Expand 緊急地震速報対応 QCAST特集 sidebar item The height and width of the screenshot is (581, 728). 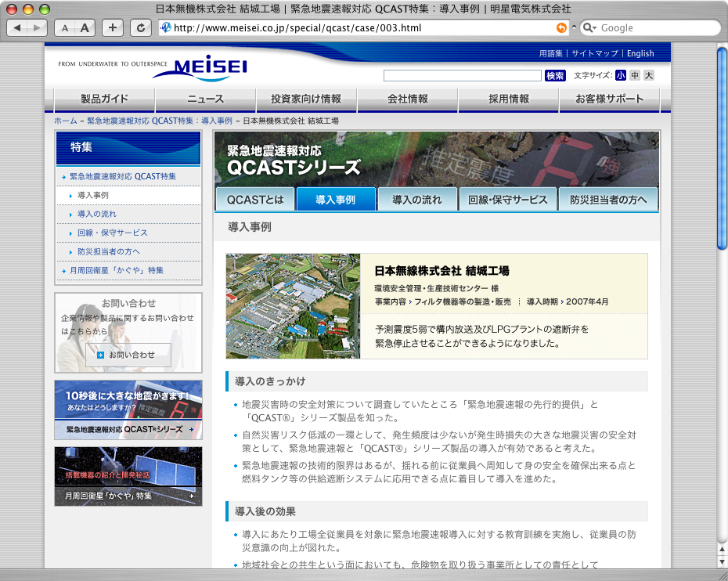[x=123, y=176]
